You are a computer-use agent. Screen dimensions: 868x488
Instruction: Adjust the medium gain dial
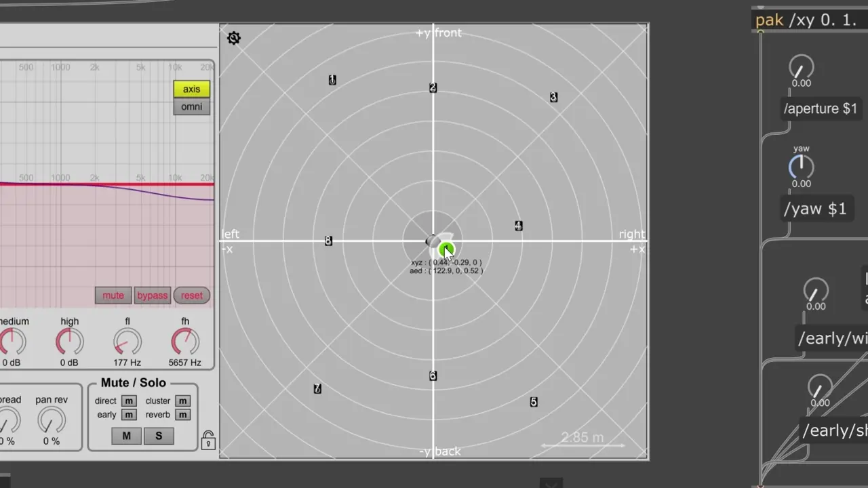(12, 342)
